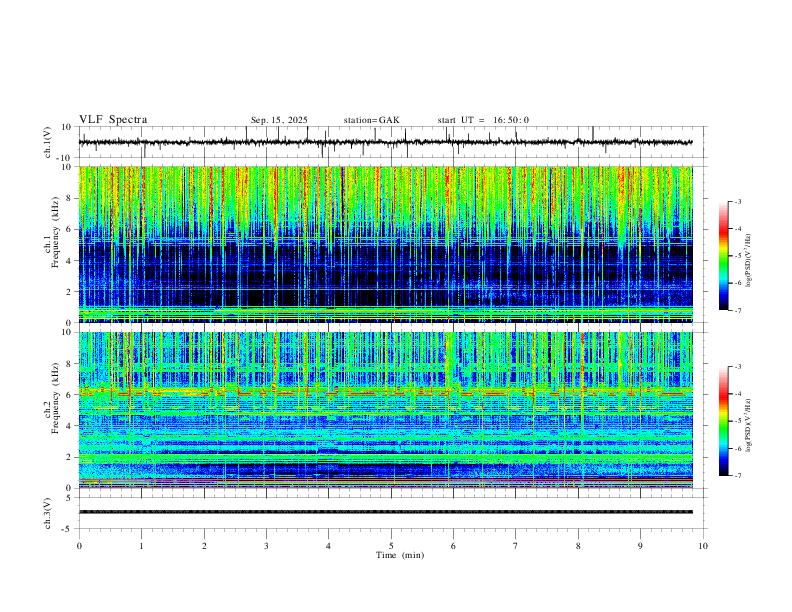
Task: Click the "8" kHz tick on ch.2 spectrogram axis
Action: [70, 364]
